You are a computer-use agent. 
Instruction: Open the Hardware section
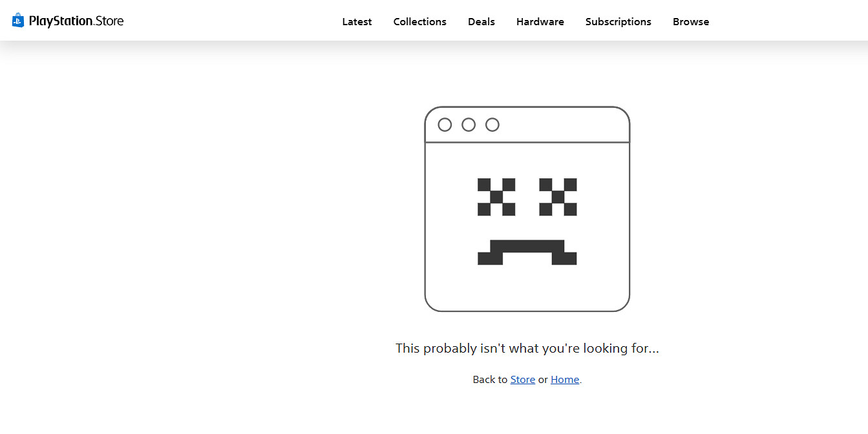pyautogui.click(x=540, y=22)
